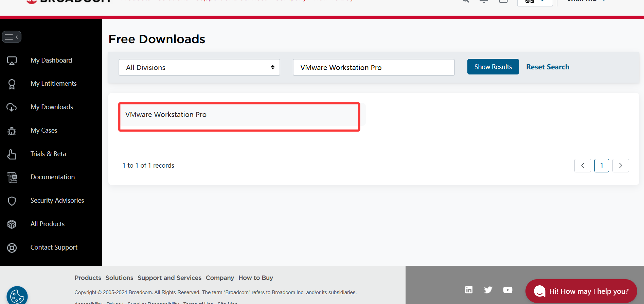Focus the VMware Workstation Pro search field
The width and height of the screenshot is (644, 304).
(374, 67)
